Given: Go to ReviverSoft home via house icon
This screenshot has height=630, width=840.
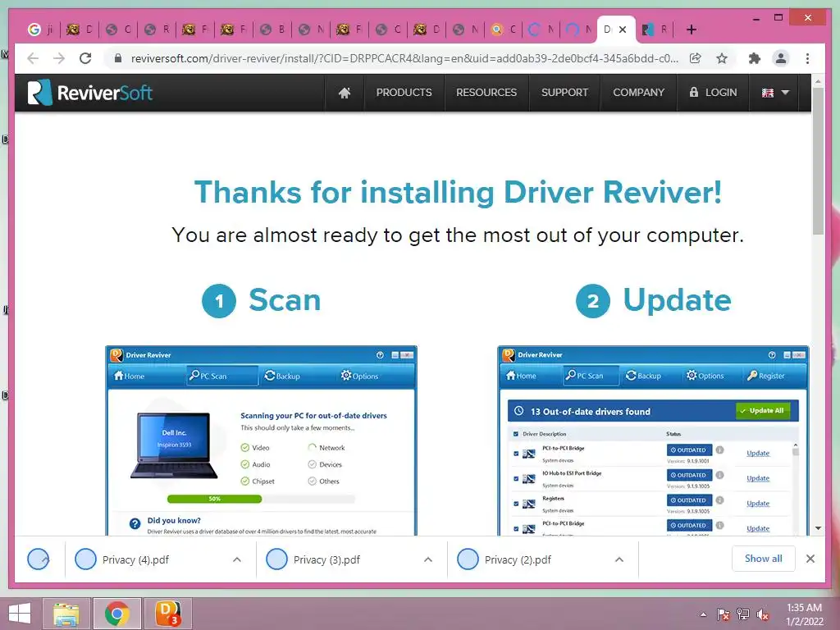Looking at the screenshot, I should pyautogui.click(x=345, y=93).
